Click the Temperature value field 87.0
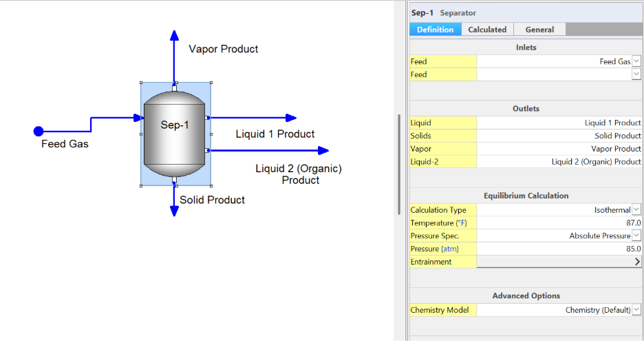The width and height of the screenshot is (644, 341). 559,223
